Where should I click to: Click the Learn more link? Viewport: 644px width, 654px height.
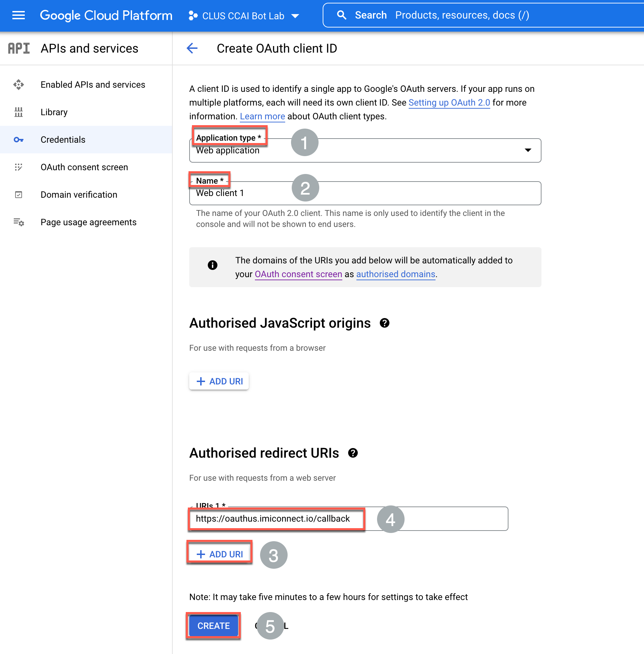pyautogui.click(x=262, y=116)
